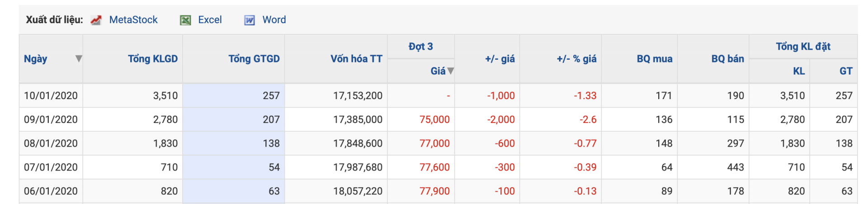
Task: Click the 75,000 price on 09/01/2020
Action: 434,119
